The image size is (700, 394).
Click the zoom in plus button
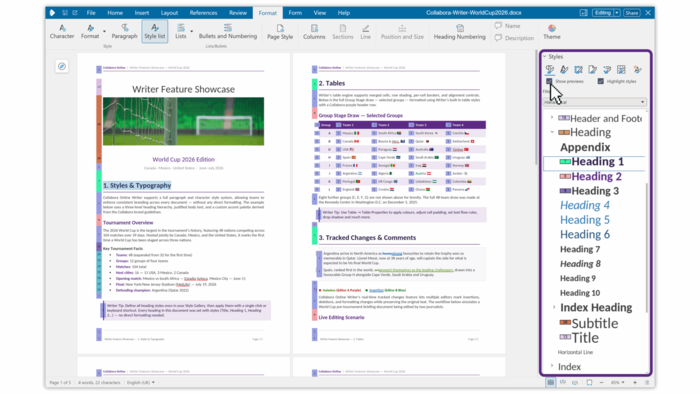[635, 382]
